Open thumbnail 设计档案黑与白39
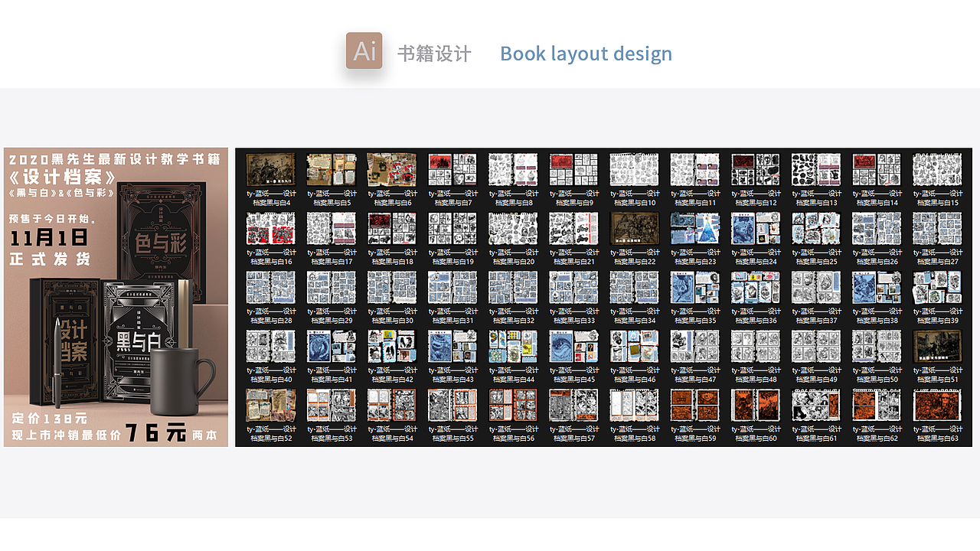This screenshot has height=551, width=980. click(937, 287)
